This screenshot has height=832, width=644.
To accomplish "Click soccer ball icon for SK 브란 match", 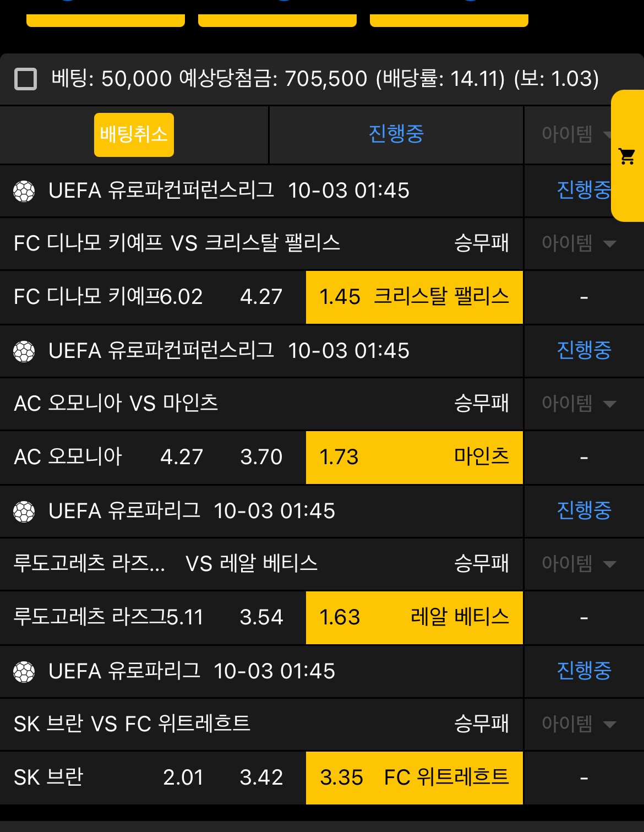I will pyautogui.click(x=24, y=672).
